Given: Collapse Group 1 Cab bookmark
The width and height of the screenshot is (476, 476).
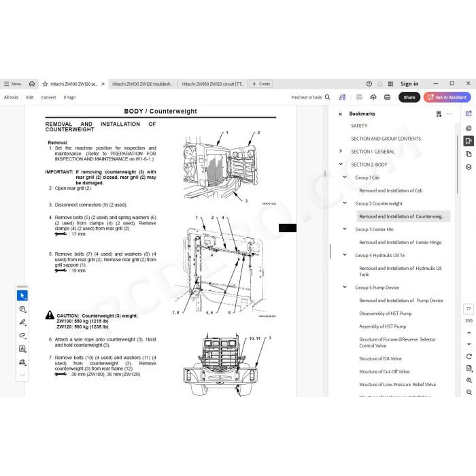Looking at the screenshot, I should click(345, 177).
